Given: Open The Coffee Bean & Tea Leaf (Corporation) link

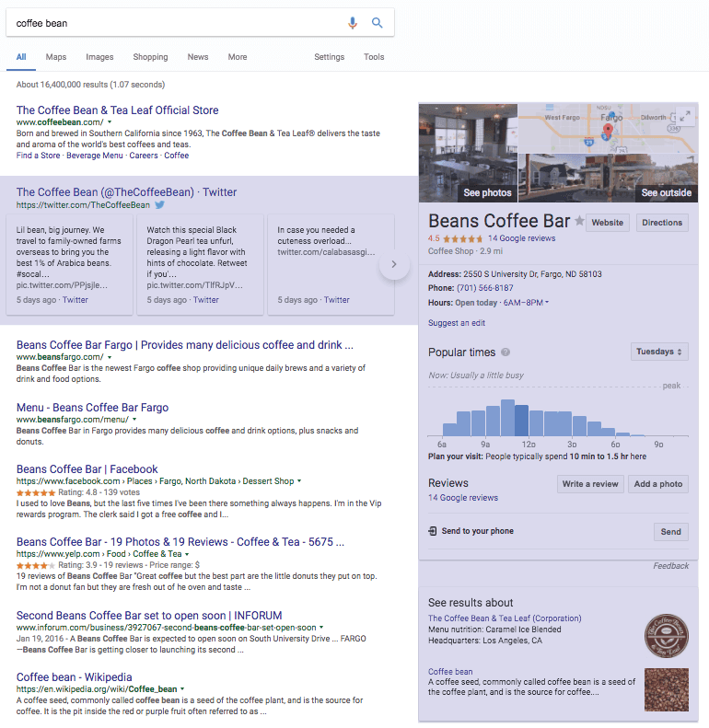Looking at the screenshot, I should (x=505, y=618).
